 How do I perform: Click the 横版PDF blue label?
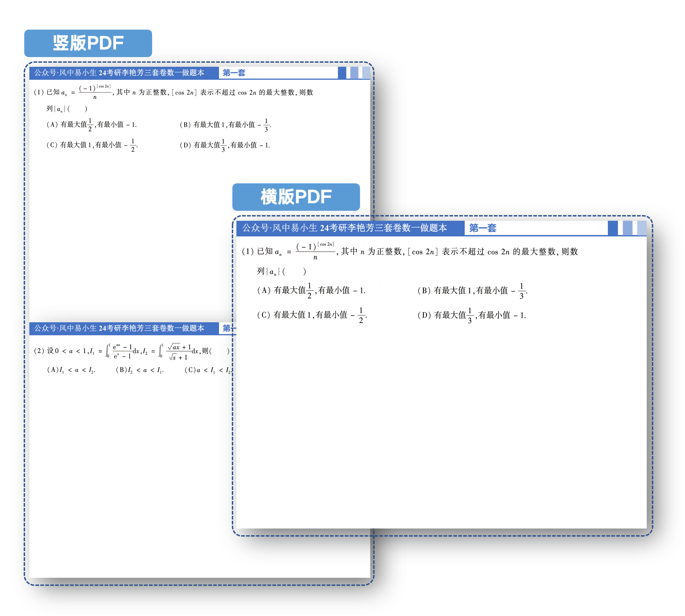coord(296,197)
